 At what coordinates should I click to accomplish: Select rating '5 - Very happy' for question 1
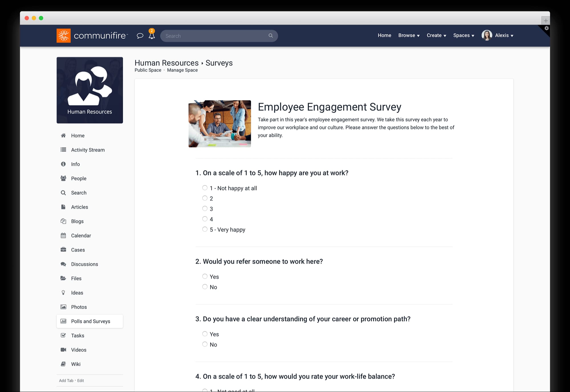205,229
